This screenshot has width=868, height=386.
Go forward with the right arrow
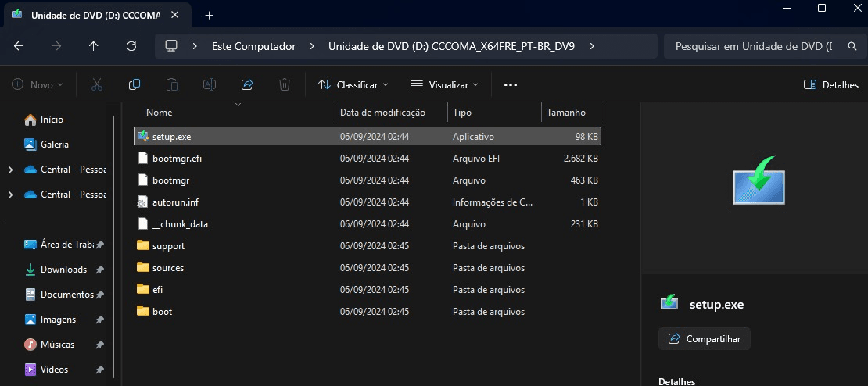tap(56, 46)
